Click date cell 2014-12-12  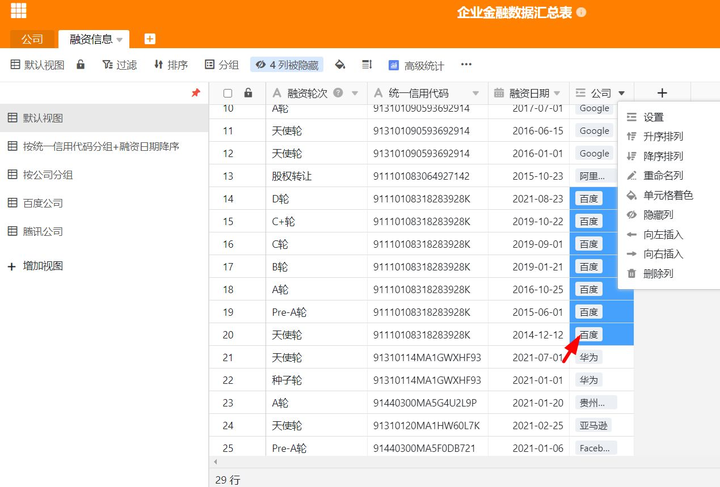tap(529, 335)
